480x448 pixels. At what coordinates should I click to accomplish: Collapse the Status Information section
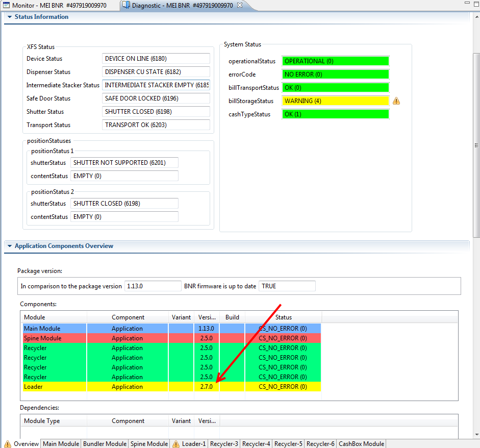tap(9, 17)
